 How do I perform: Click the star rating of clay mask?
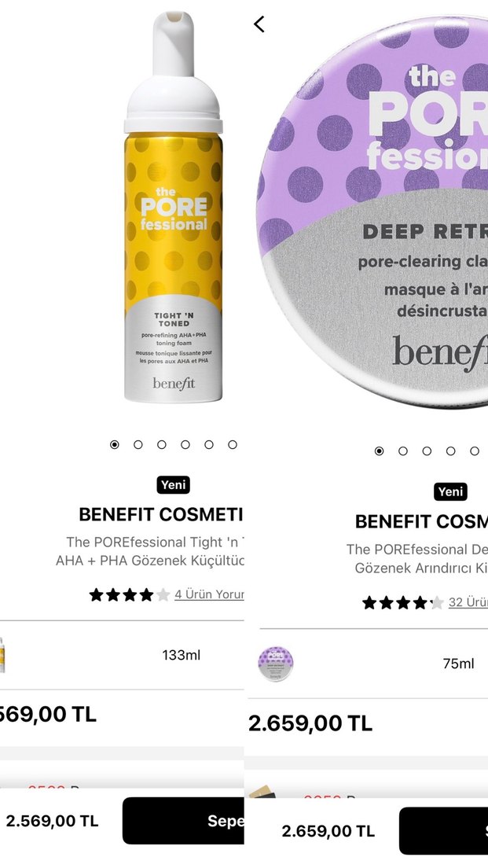tap(403, 603)
